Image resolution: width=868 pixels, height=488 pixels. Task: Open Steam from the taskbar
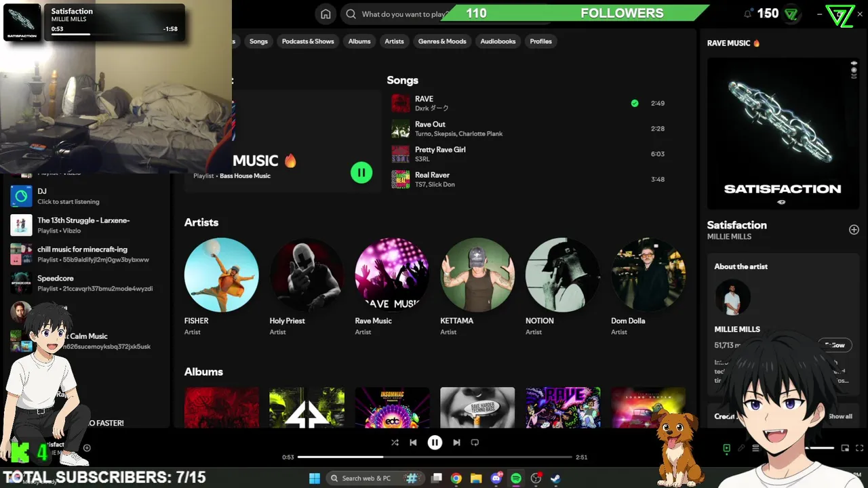(x=555, y=479)
